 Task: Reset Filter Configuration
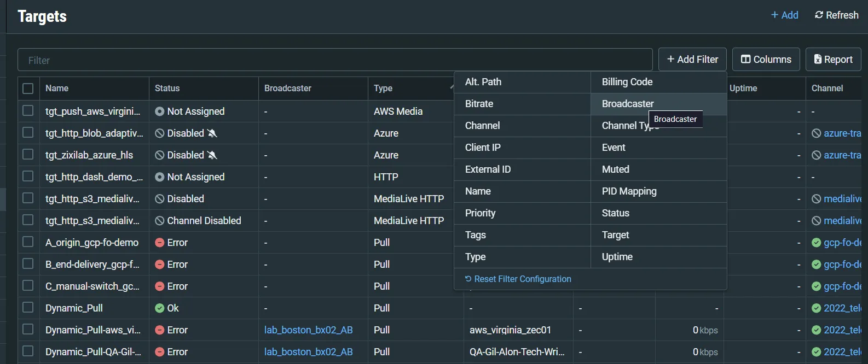[x=518, y=279]
